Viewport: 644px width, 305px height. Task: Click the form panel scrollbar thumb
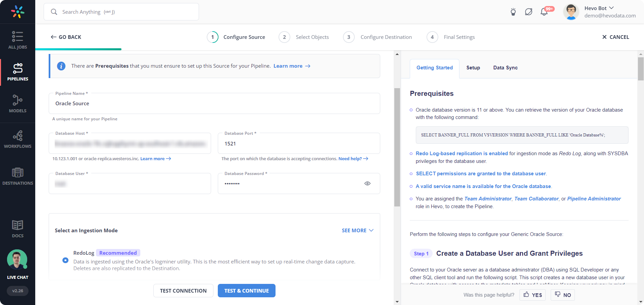[x=397, y=147]
